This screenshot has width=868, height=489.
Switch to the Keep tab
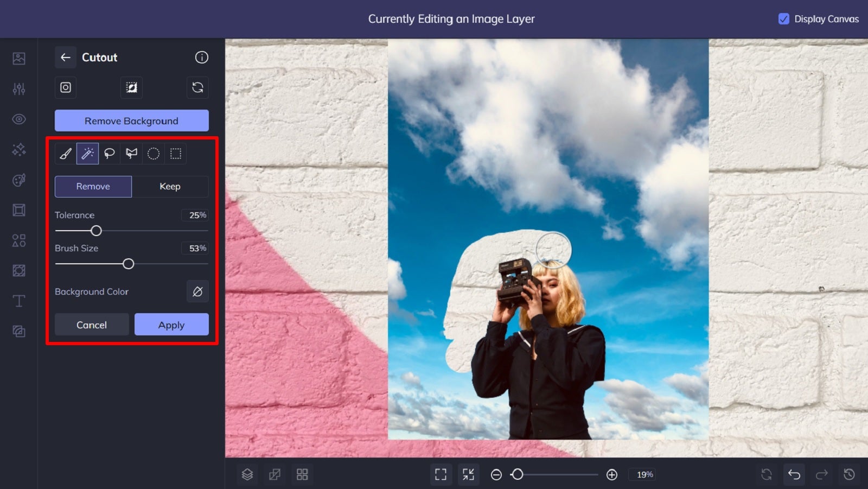(170, 186)
